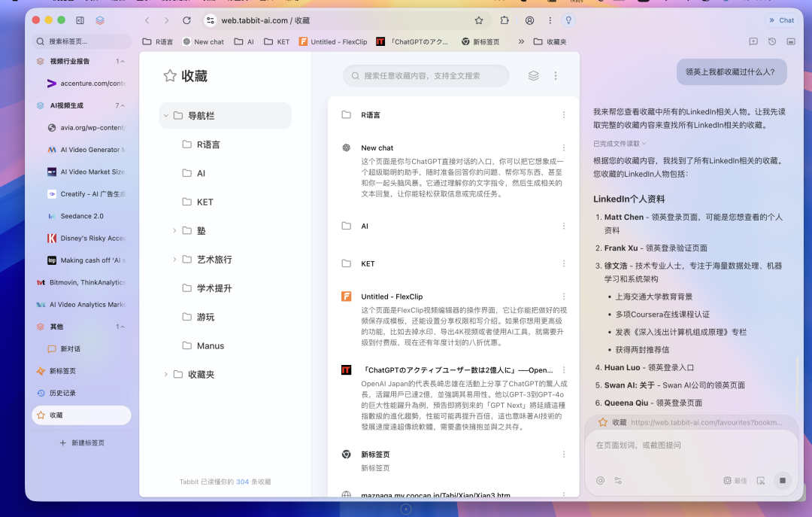
Task: Open the browser three-dot menu
Action: (x=550, y=20)
